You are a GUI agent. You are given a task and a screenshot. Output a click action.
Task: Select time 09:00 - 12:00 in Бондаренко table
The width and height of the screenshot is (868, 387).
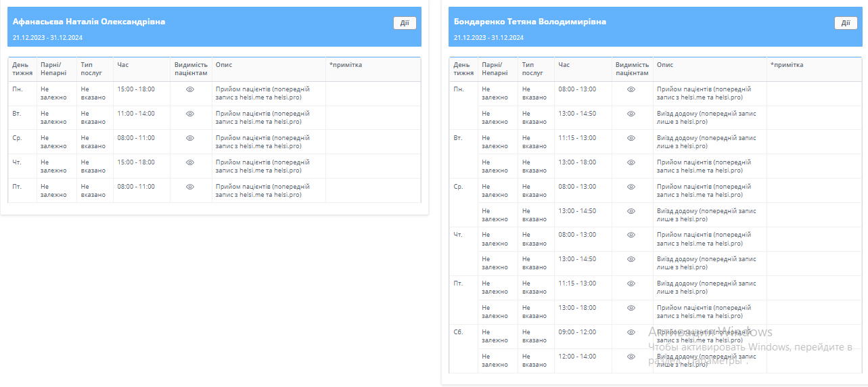(577, 332)
